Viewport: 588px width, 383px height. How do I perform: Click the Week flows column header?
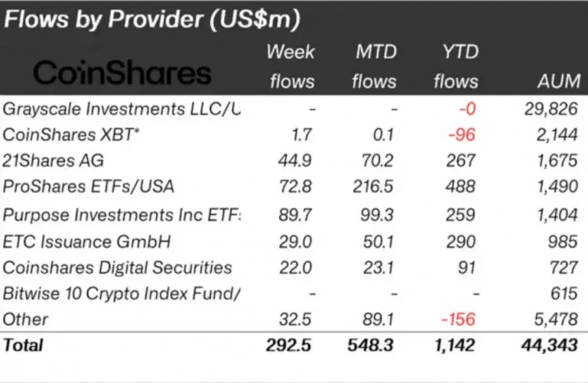[292, 67]
